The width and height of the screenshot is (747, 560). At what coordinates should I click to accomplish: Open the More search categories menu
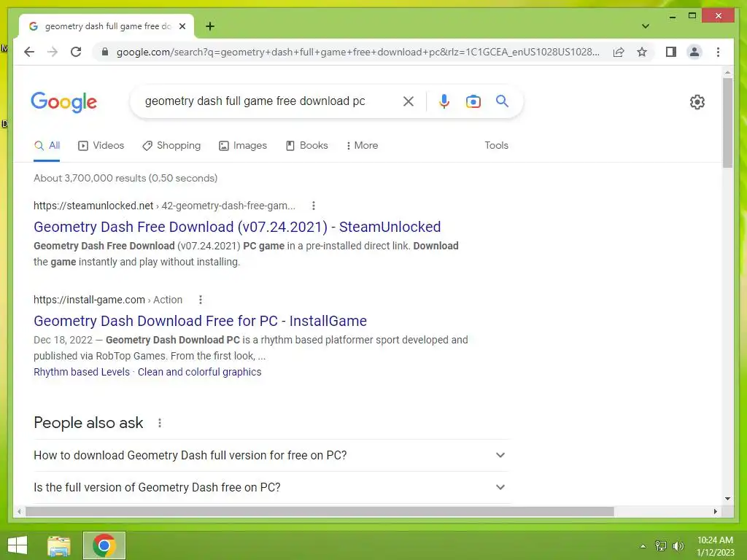click(x=362, y=146)
